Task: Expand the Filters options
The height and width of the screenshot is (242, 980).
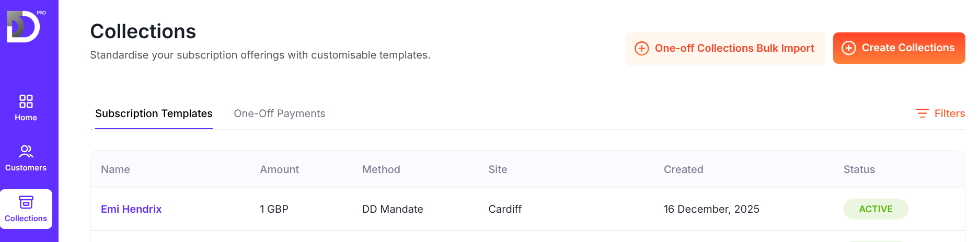Action: (x=949, y=113)
